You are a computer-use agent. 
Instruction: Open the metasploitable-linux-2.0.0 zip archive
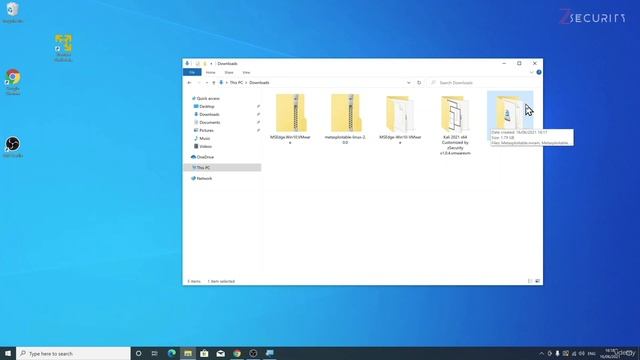(345, 119)
